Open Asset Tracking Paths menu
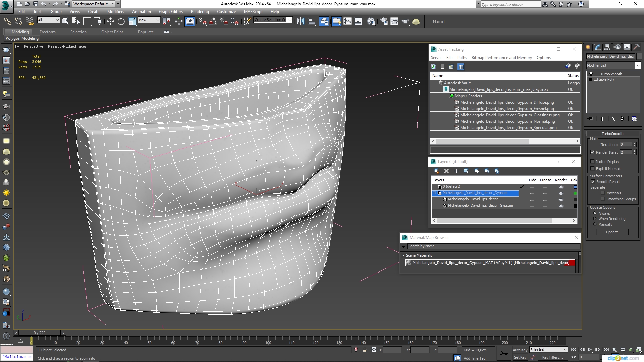The width and height of the screenshot is (644, 362). tap(462, 57)
